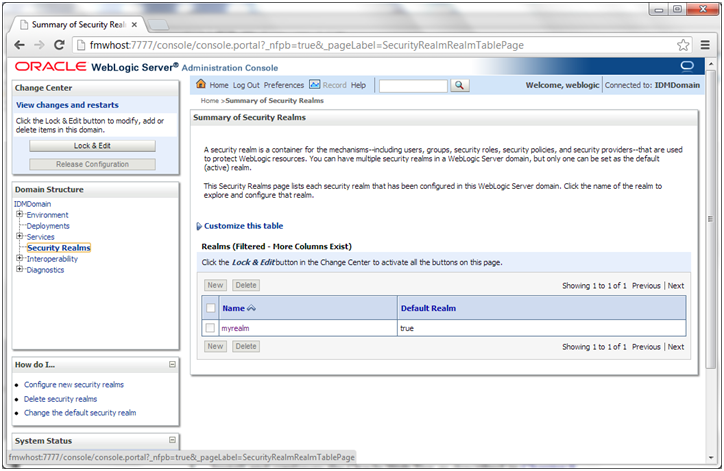Image resolution: width=724 pixels, height=471 pixels.
Task: Click the Record toolbar label
Action: 334,85
